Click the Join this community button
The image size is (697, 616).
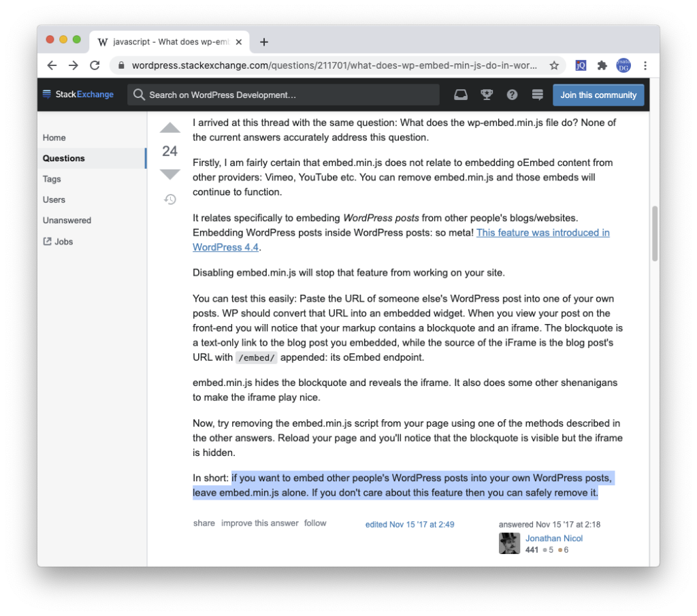coord(598,95)
